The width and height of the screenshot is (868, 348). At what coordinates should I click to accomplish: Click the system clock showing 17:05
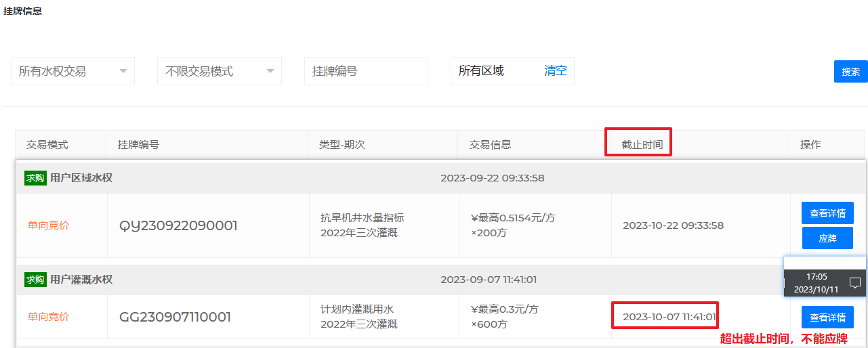coord(817,283)
